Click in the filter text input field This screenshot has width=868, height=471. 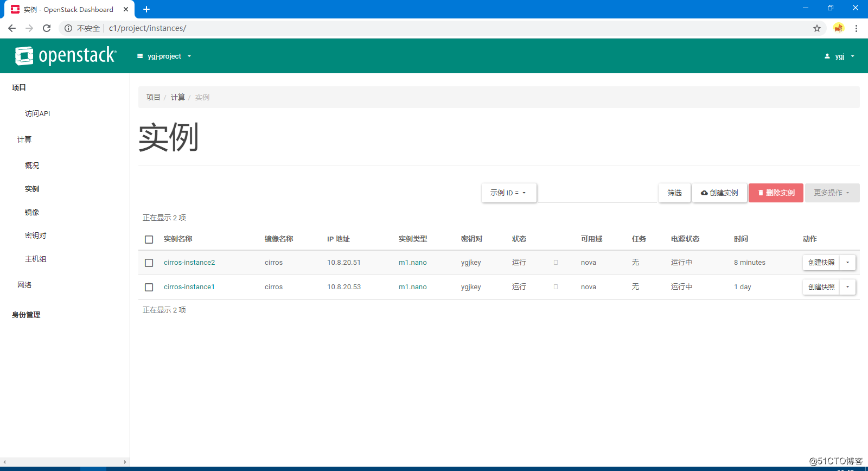point(597,193)
